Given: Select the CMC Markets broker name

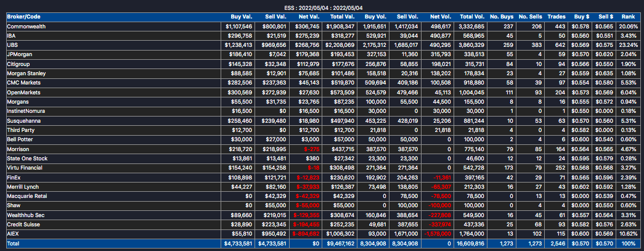Looking at the screenshot, I should coord(24,83).
